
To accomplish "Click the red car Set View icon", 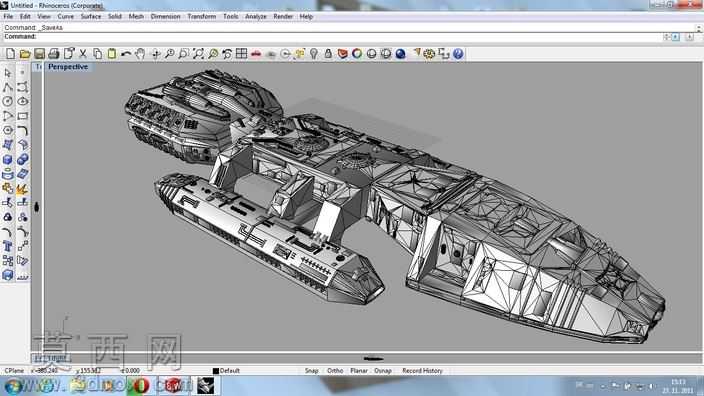I will 256,54.
